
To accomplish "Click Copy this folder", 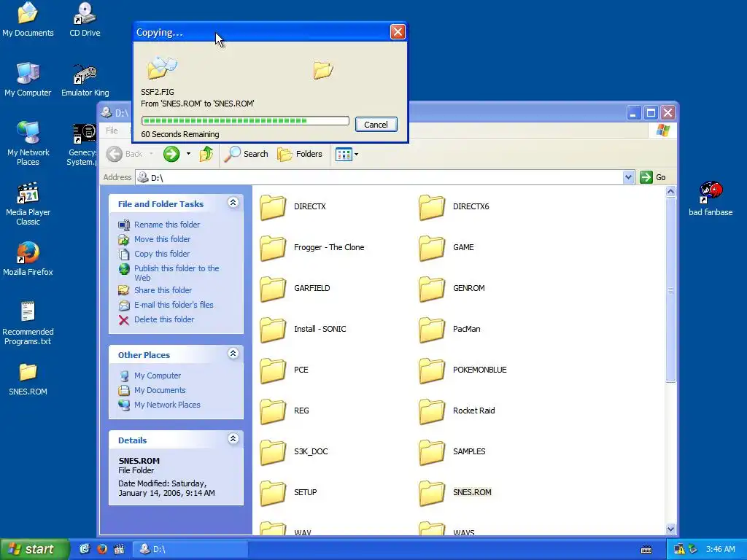I will pos(154,254).
